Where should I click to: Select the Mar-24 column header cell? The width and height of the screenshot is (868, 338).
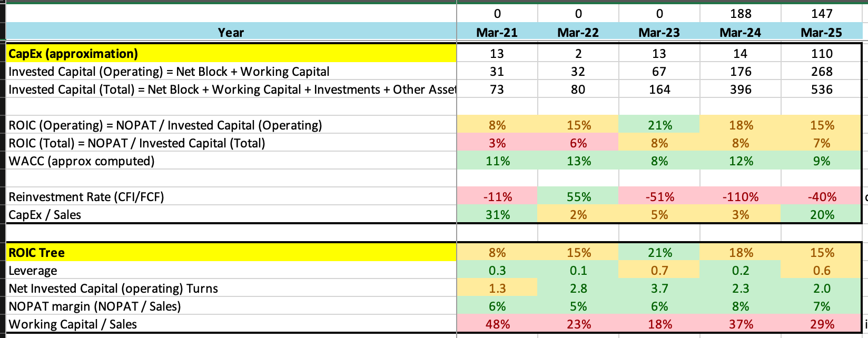(740, 32)
